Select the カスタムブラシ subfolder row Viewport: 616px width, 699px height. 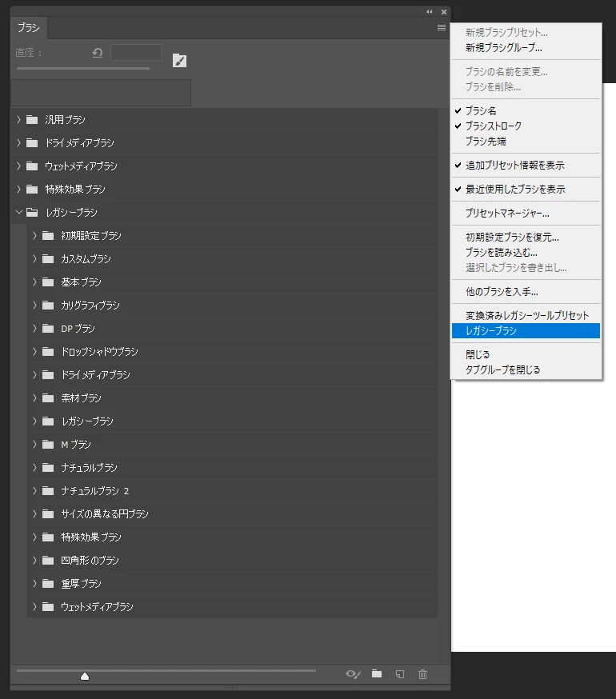(232, 258)
